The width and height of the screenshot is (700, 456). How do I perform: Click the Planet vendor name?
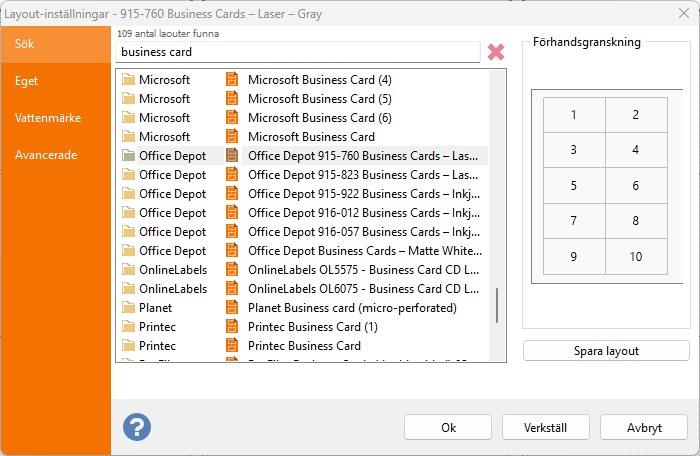[x=155, y=307]
